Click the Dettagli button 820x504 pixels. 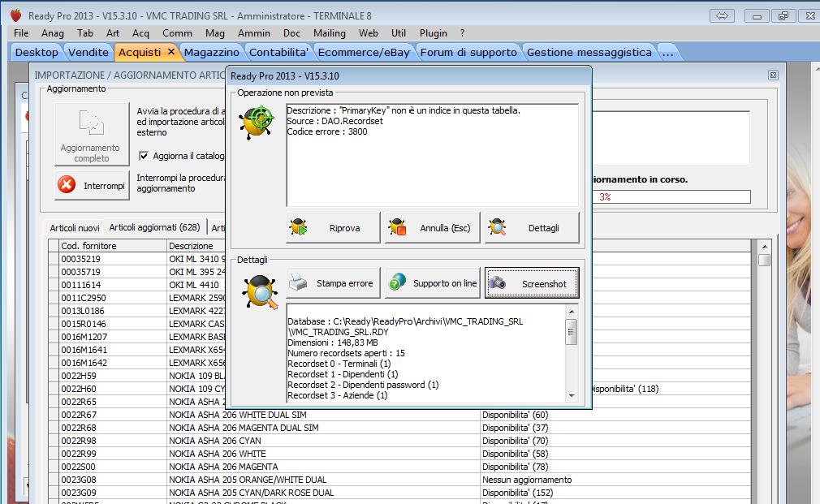point(532,227)
